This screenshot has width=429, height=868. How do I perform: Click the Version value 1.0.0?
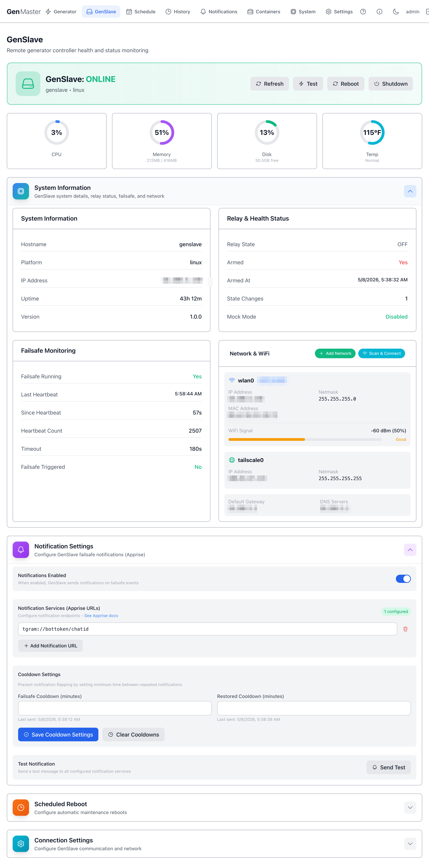196,316
